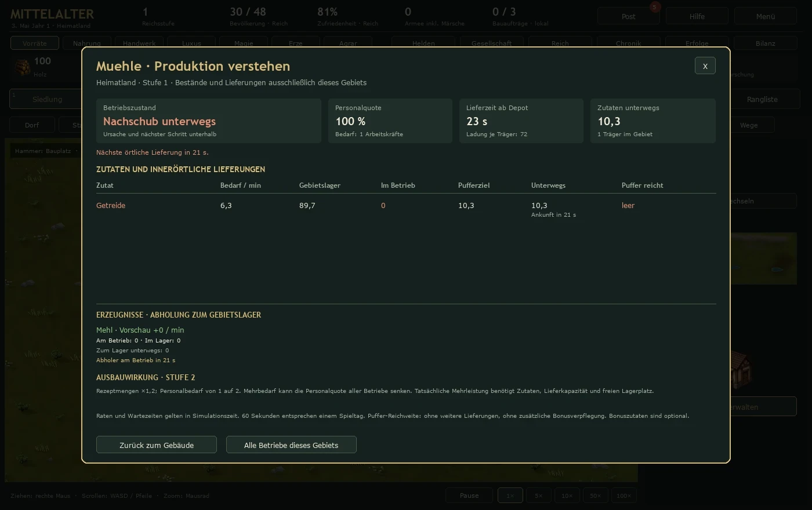Screen dimensions: 812x510
Task: Go back with Zurück zum Gebäude
Action: [157, 445]
